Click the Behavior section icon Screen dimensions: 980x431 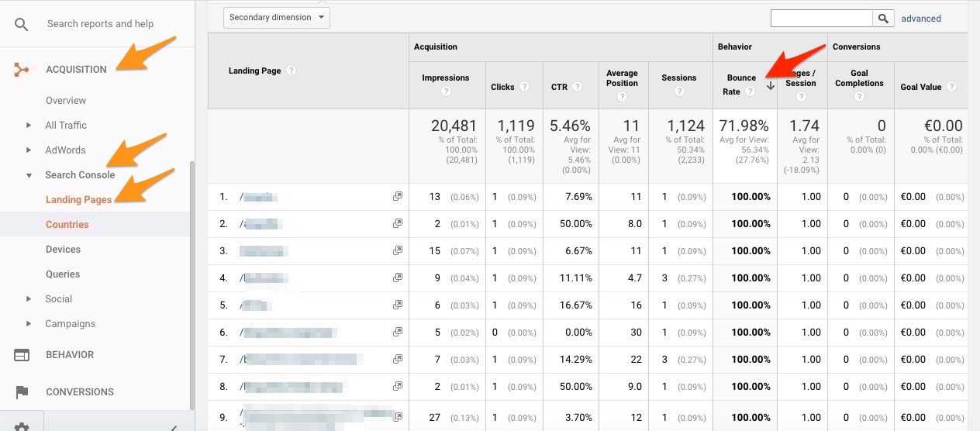(x=22, y=355)
